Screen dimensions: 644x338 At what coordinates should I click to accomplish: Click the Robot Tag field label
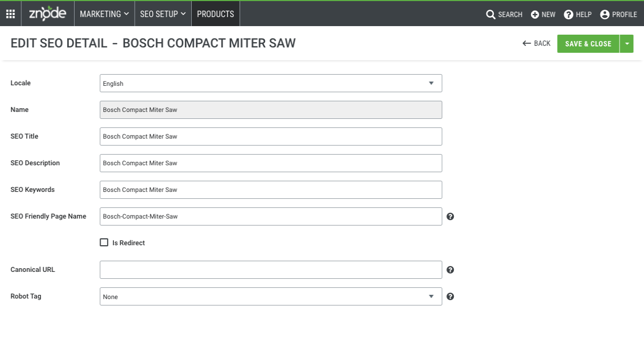click(x=26, y=296)
